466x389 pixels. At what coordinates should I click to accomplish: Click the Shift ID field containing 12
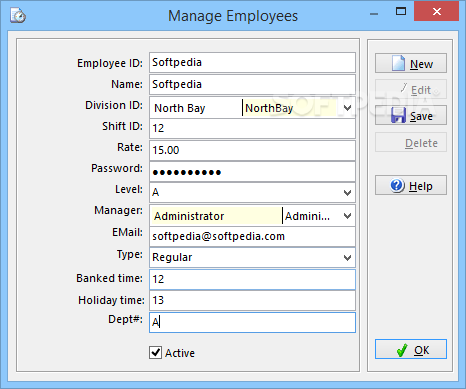click(x=252, y=128)
